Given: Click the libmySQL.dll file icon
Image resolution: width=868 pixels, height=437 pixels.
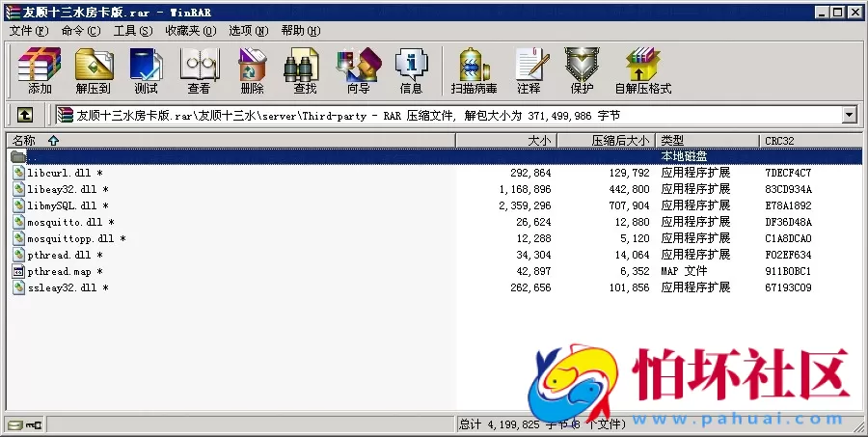Looking at the screenshot, I should tap(19, 205).
